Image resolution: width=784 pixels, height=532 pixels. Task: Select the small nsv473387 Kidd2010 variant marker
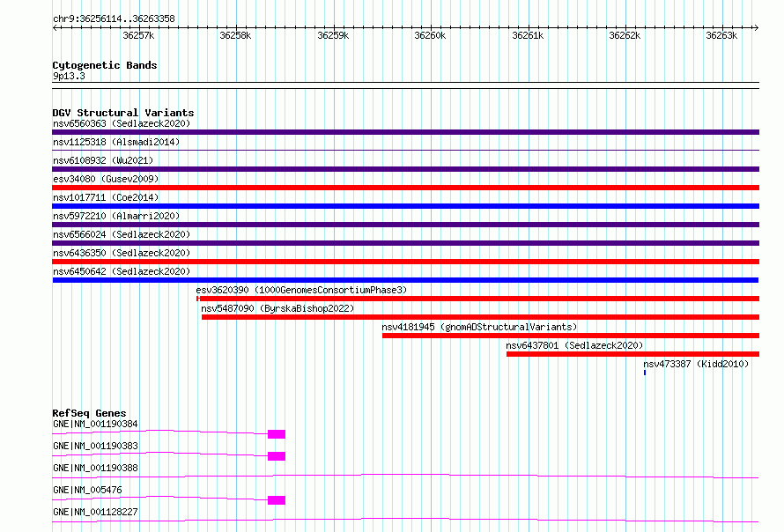click(645, 373)
